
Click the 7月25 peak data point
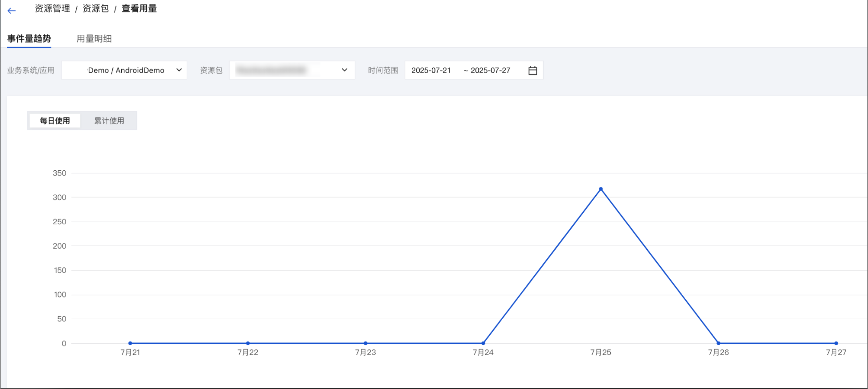pyautogui.click(x=600, y=189)
